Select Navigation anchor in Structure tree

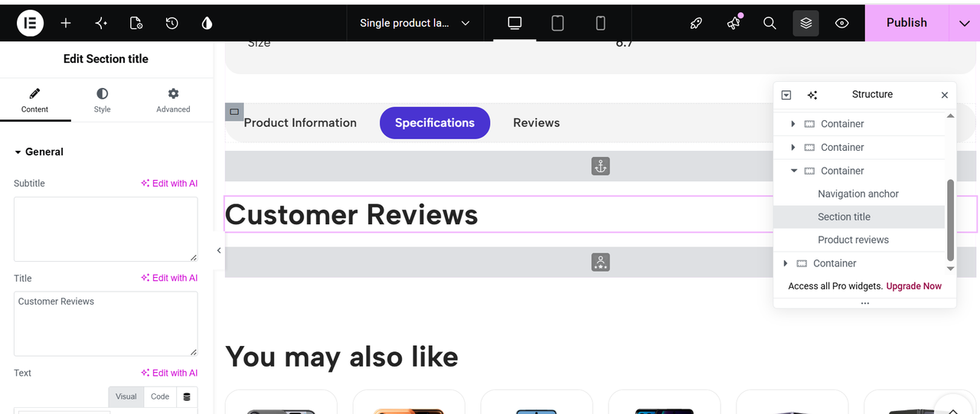click(858, 194)
